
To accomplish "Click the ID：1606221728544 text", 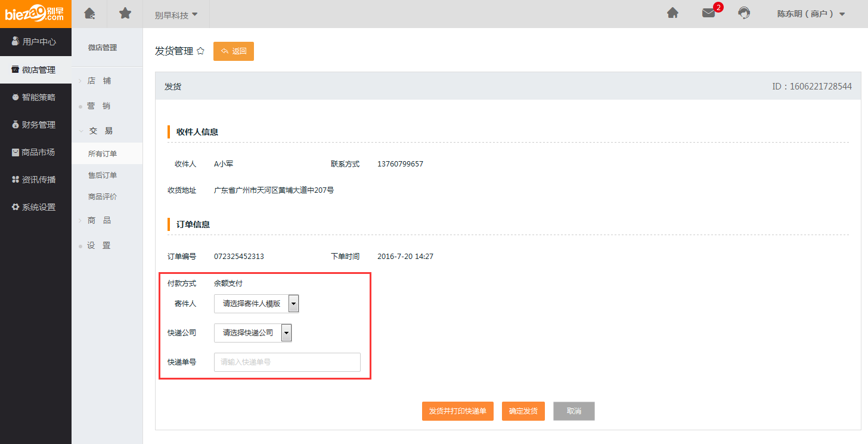I will tap(812, 87).
